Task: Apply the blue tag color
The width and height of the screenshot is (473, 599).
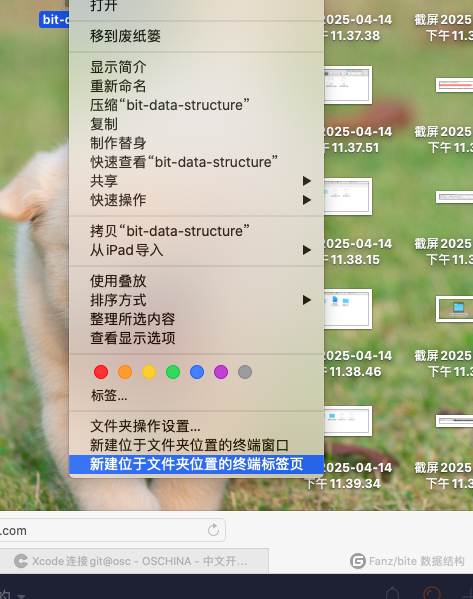Action: coord(197,372)
